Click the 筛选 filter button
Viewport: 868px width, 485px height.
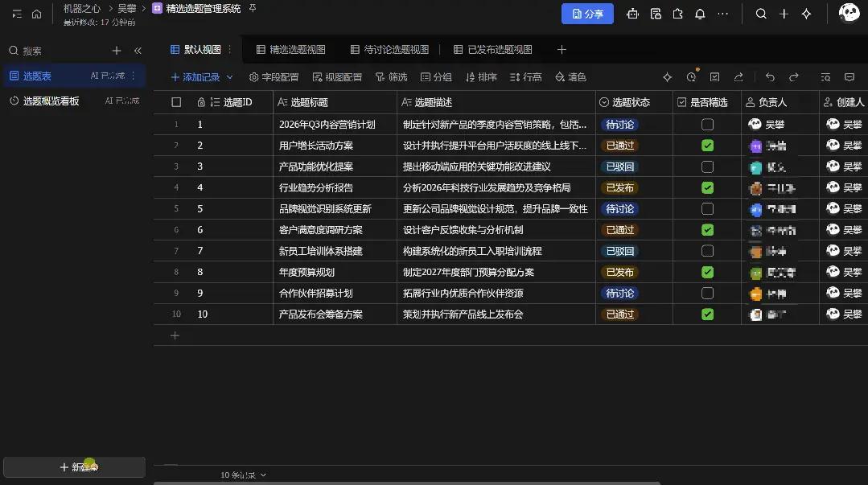click(x=392, y=77)
